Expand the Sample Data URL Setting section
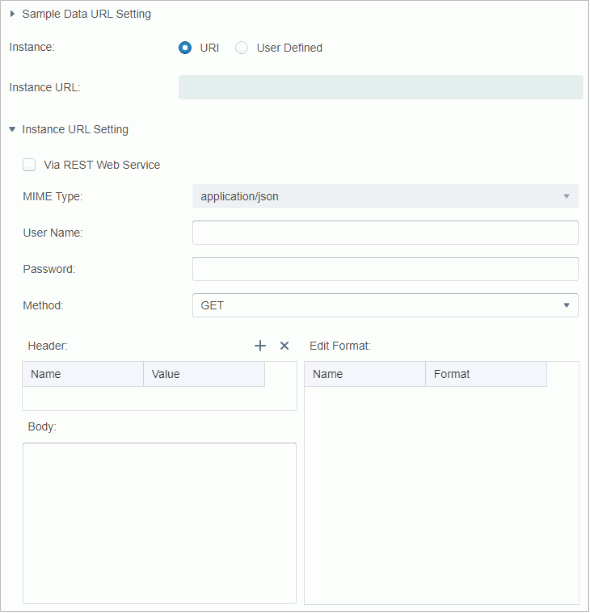This screenshot has width=590, height=613. tap(12, 14)
